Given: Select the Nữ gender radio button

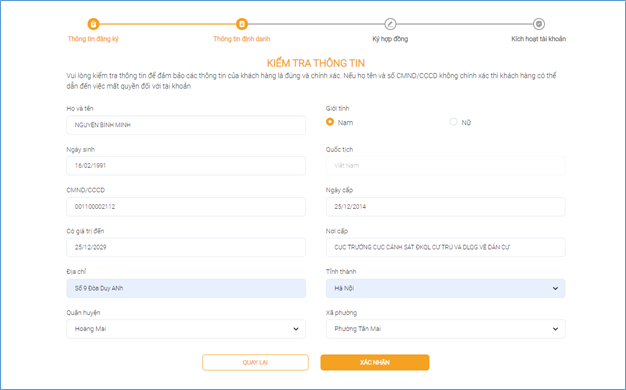Looking at the screenshot, I should [453, 122].
